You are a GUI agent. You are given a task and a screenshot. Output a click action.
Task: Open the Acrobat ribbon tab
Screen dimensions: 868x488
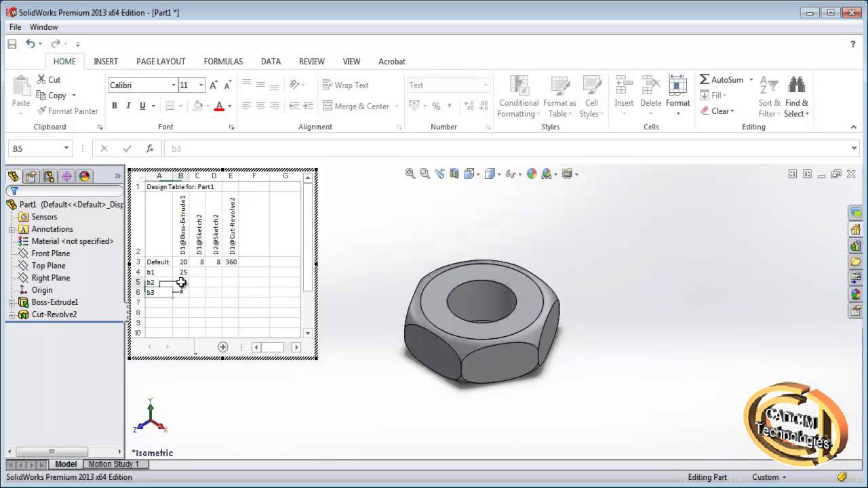pos(392,61)
